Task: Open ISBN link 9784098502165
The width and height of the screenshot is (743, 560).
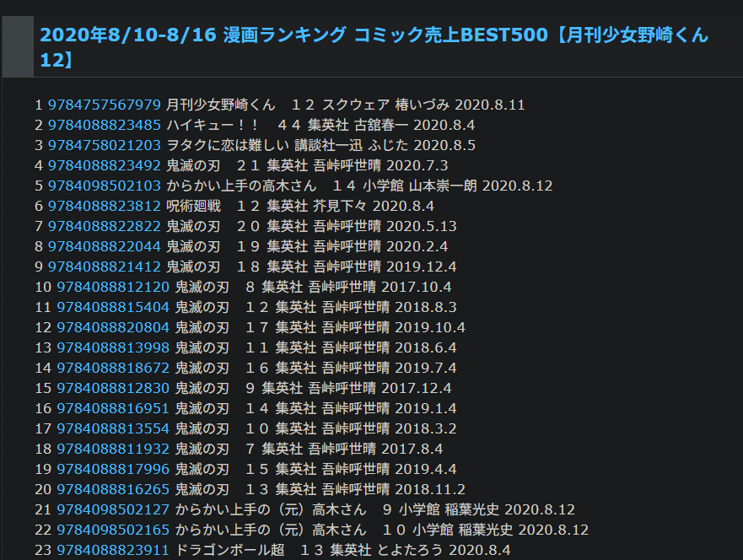Action: tap(113, 530)
